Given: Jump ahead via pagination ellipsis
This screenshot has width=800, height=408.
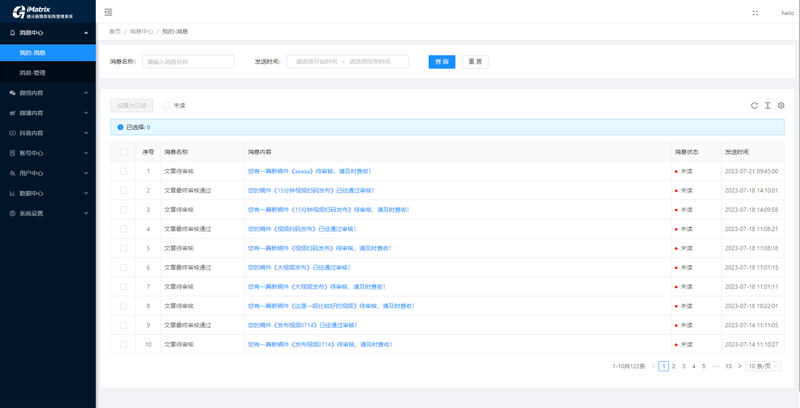Looking at the screenshot, I should [x=716, y=366].
